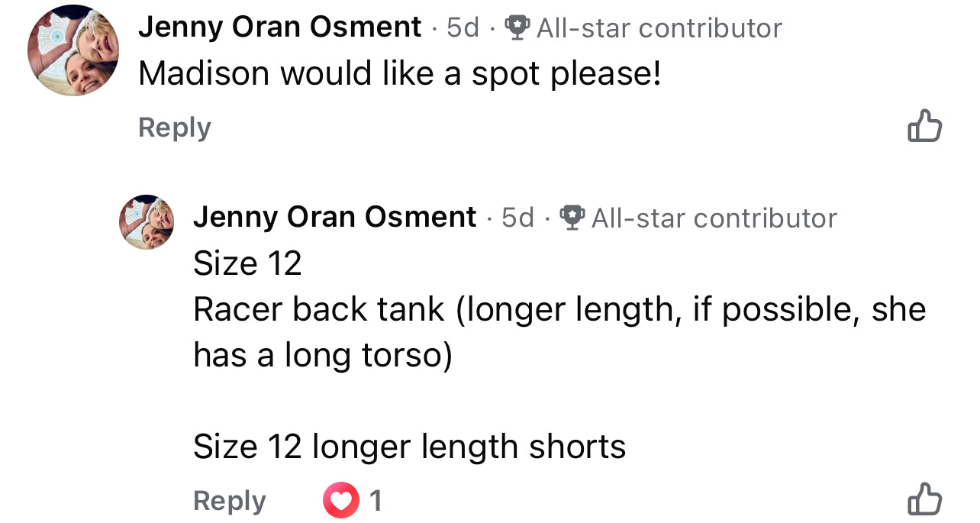The height and width of the screenshot is (523, 980).
Task: Reply to the "Madison would like a spot" comment
Action: pos(174,128)
